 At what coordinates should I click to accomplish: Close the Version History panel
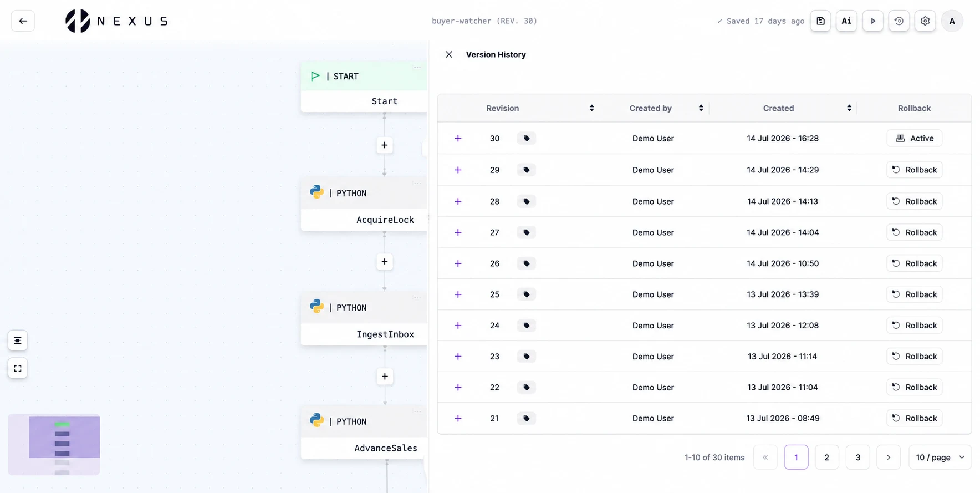pyautogui.click(x=449, y=54)
